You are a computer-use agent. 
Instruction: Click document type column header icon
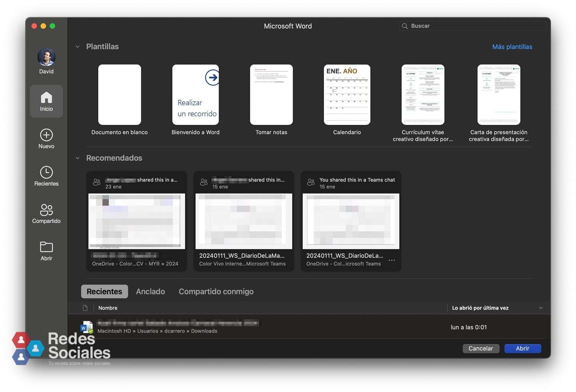(85, 308)
